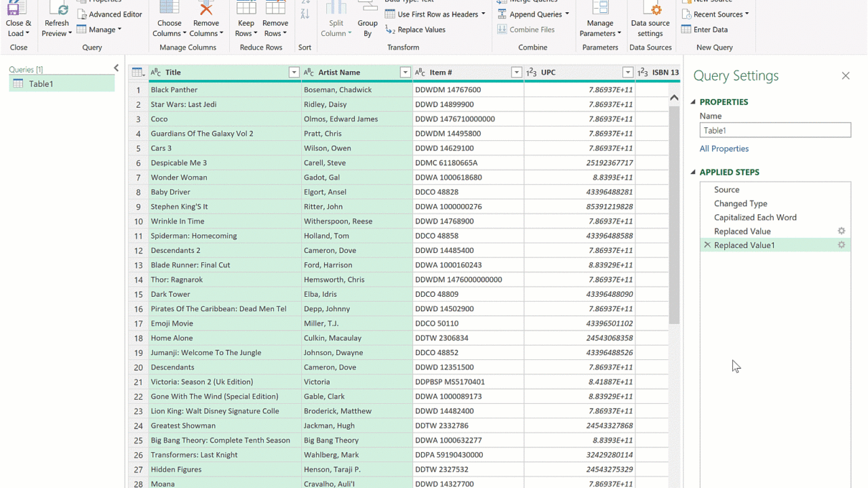Select Table1 in the Queries list
Screen dimensions: 868x488
62,84
